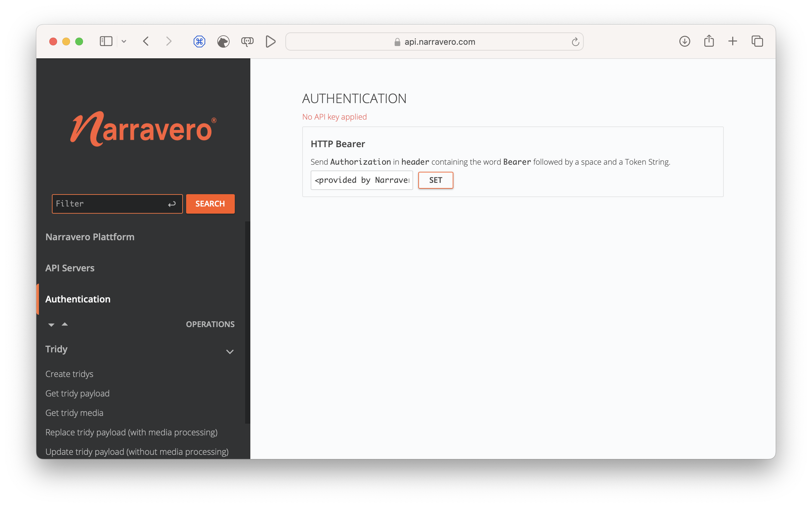Click the SEARCH button
812x507 pixels.
click(210, 204)
